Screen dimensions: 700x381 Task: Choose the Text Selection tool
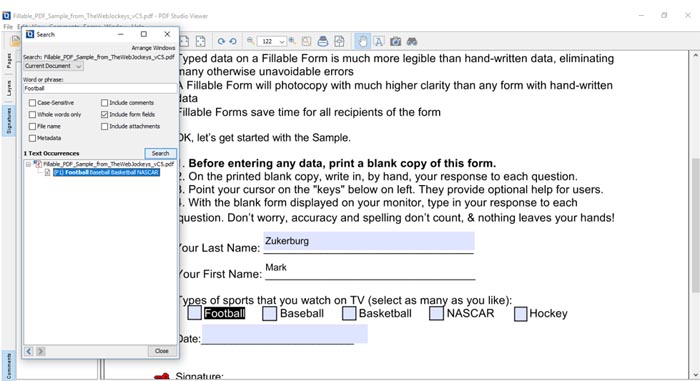379,42
